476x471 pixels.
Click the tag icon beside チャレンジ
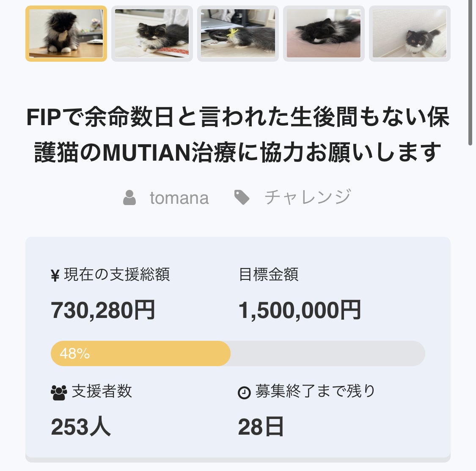point(242,197)
